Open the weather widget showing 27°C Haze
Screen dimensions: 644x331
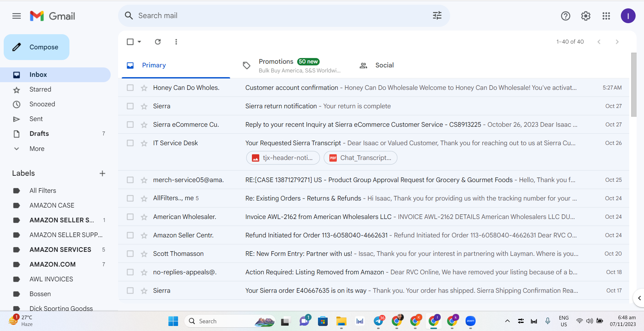21,321
